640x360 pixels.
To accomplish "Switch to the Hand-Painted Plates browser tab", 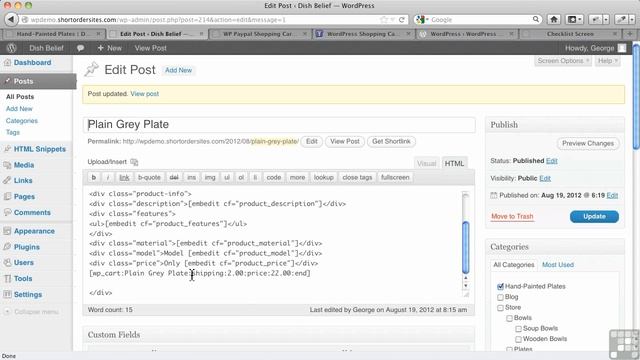I will tap(52, 34).
